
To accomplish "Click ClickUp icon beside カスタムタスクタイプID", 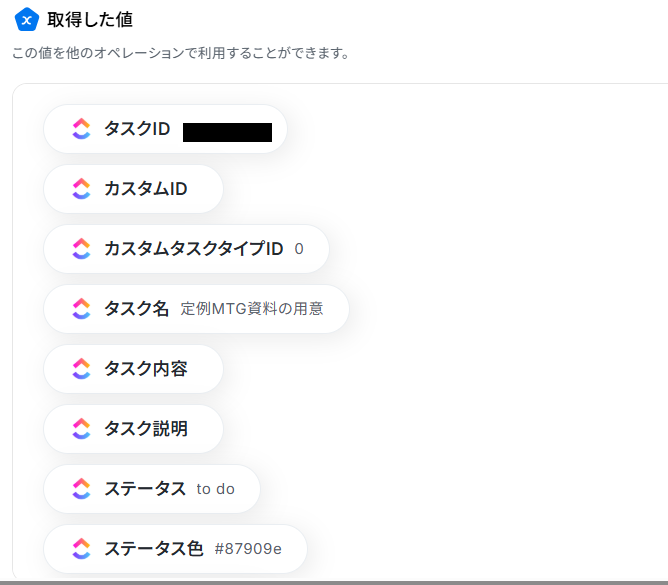I will coord(82,249).
